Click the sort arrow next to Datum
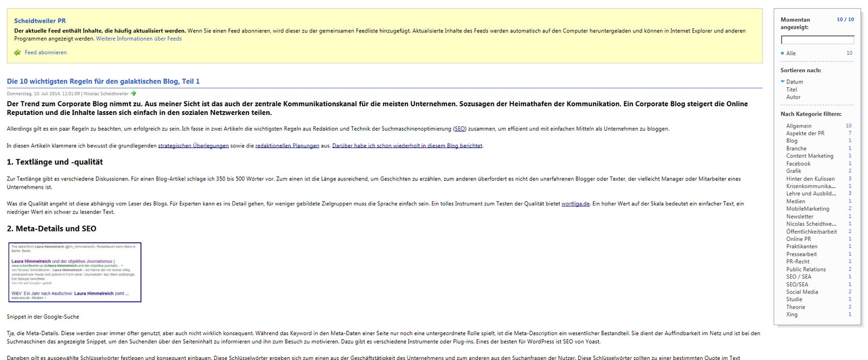The height and width of the screenshot is (360, 868). click(782, 82)
